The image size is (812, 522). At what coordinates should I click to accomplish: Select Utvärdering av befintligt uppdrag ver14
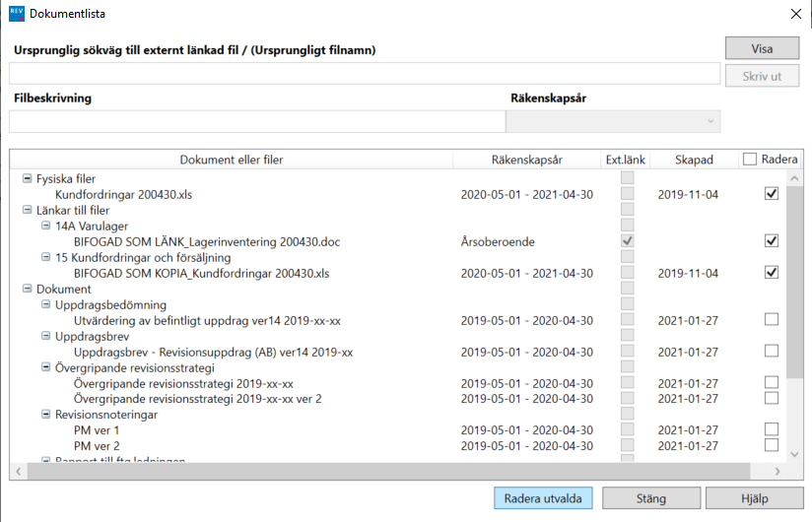207,320
